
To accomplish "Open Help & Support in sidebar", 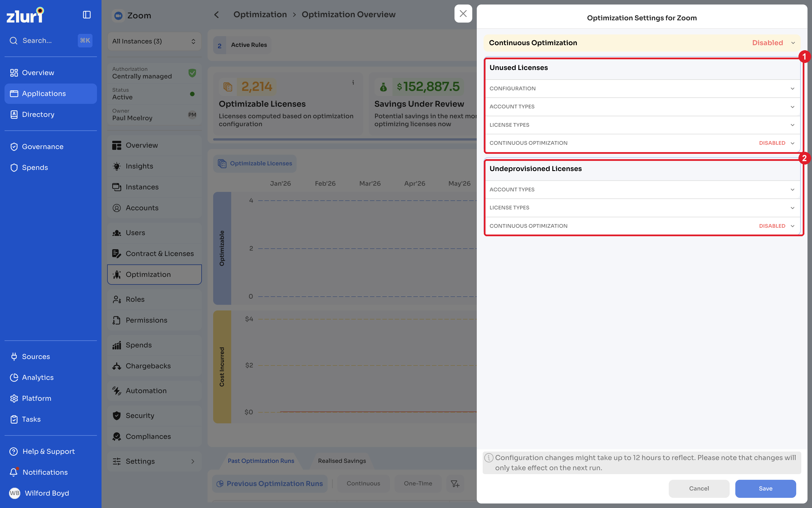I will click(48, 451).
